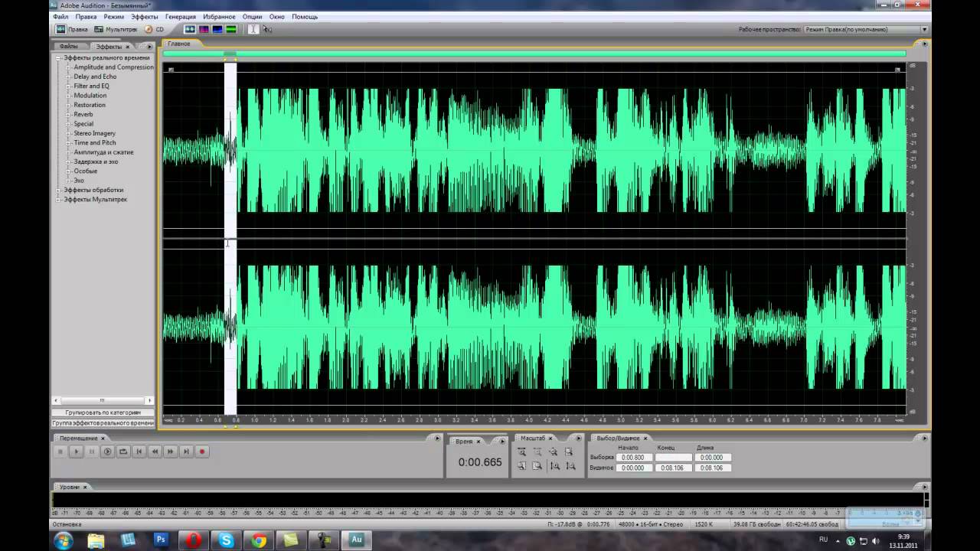Click the Видимое Конец field 0:08.106
Image resolution: width=980 pixels, height=551 pixels.
(x=673, y=468)
